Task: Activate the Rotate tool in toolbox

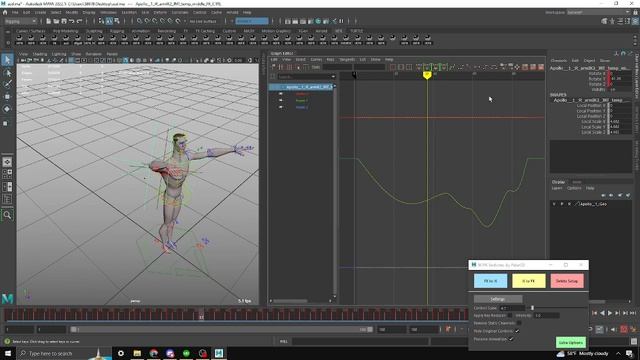Action: (x=7, y=109)
